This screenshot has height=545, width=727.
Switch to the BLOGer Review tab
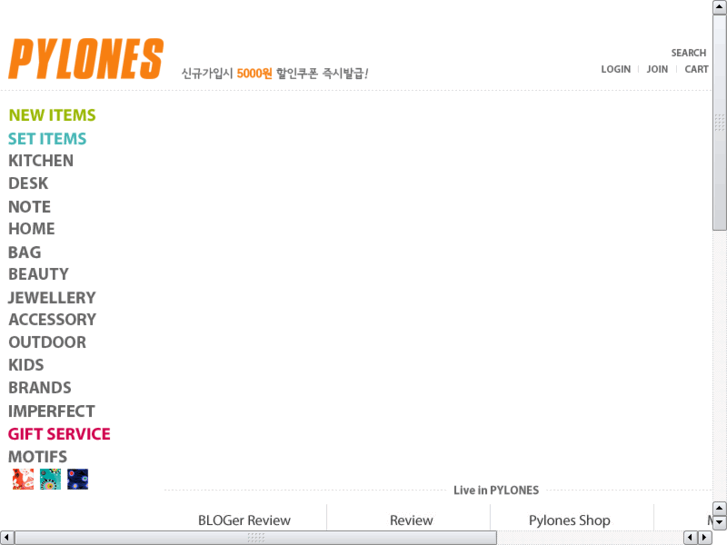click(x=244, y=520)
